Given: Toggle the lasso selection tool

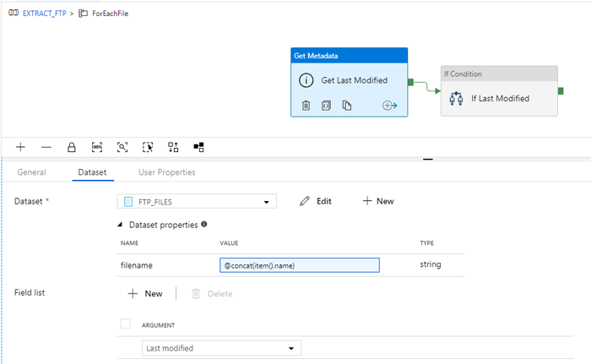Looking at the screenshot, I should 148,147.
